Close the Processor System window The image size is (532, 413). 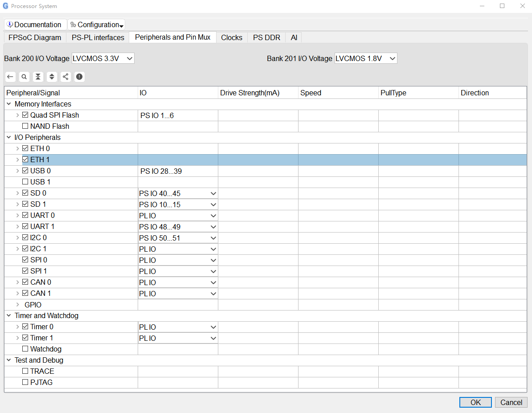click(x=523, y=6)
